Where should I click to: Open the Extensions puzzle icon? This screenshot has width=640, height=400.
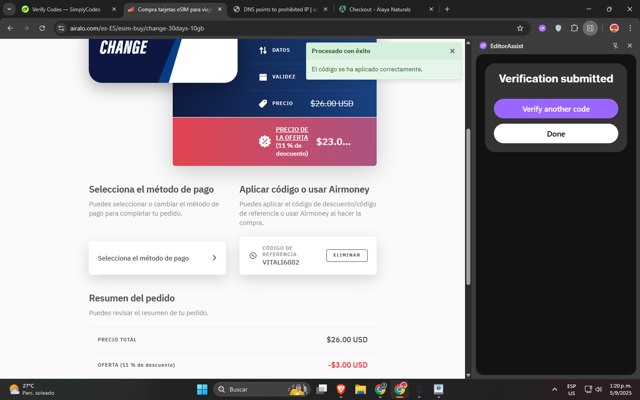coord(574,28)
